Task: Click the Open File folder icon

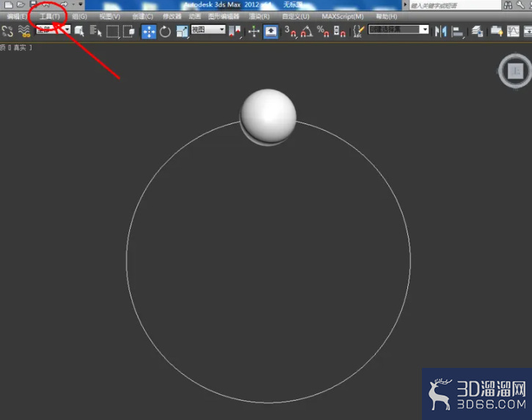Action: pos(21,4)
